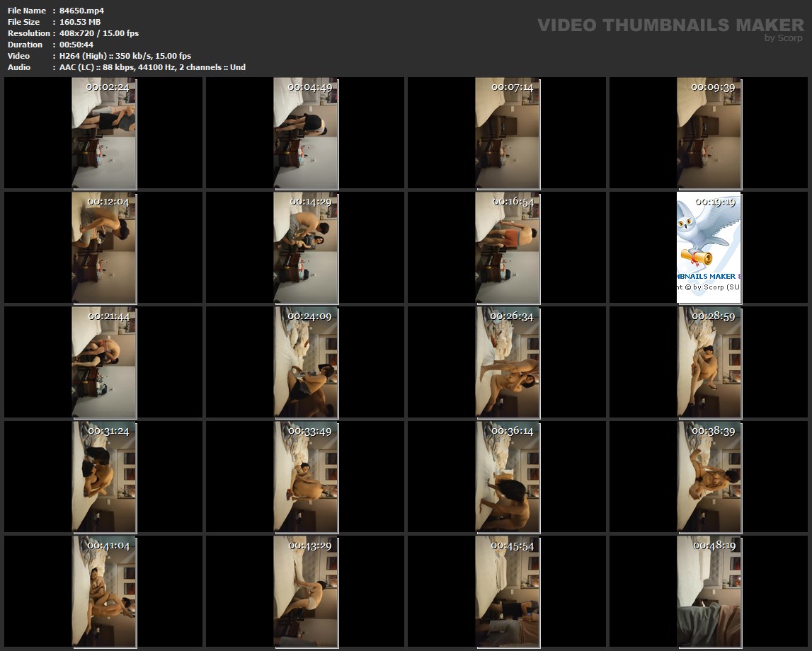812x651 pixels.
Task: Click the 00:31:24 timestamp label
Action: [x=108, y=431]
